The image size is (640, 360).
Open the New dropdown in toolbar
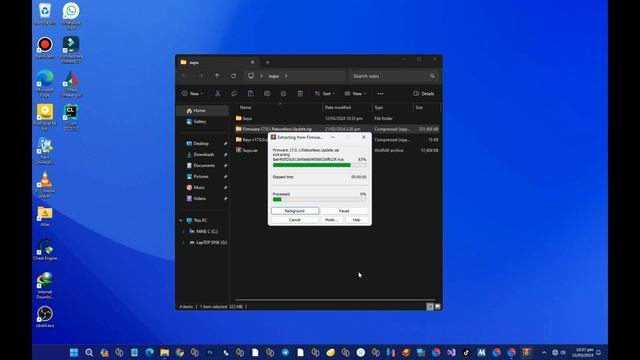pyautogui.click(x=192, y=93)
